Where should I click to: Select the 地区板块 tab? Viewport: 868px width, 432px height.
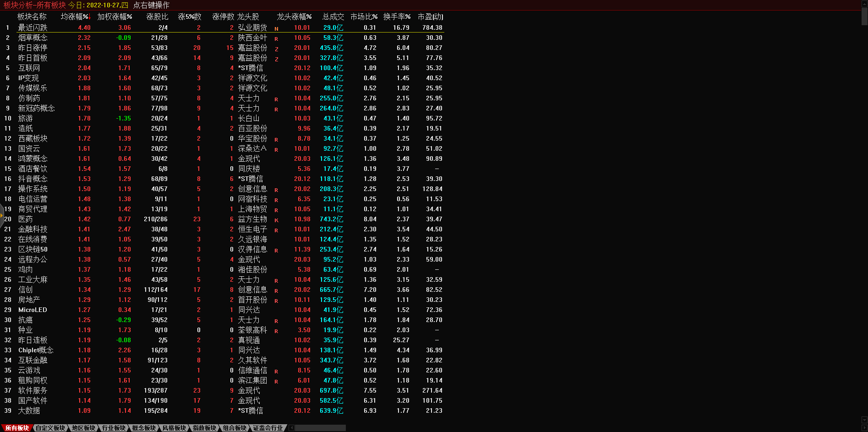click(x=83, y=428)
